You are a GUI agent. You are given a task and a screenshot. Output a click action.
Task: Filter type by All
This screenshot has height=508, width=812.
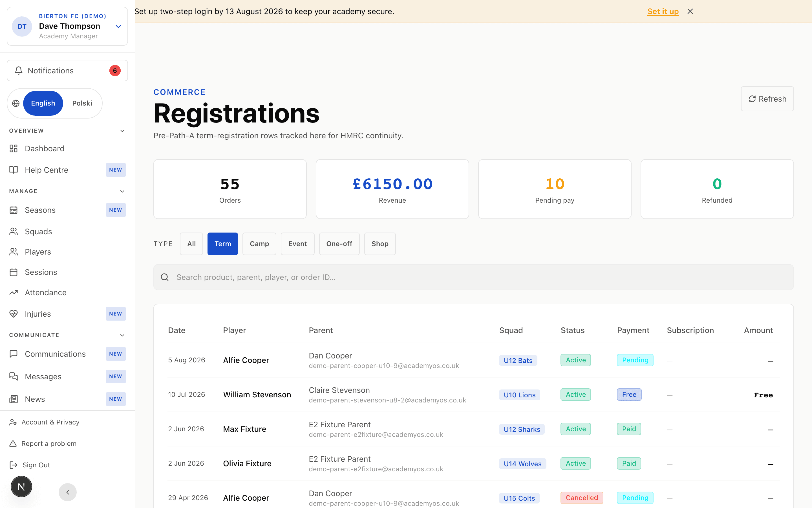click(191, 244)
